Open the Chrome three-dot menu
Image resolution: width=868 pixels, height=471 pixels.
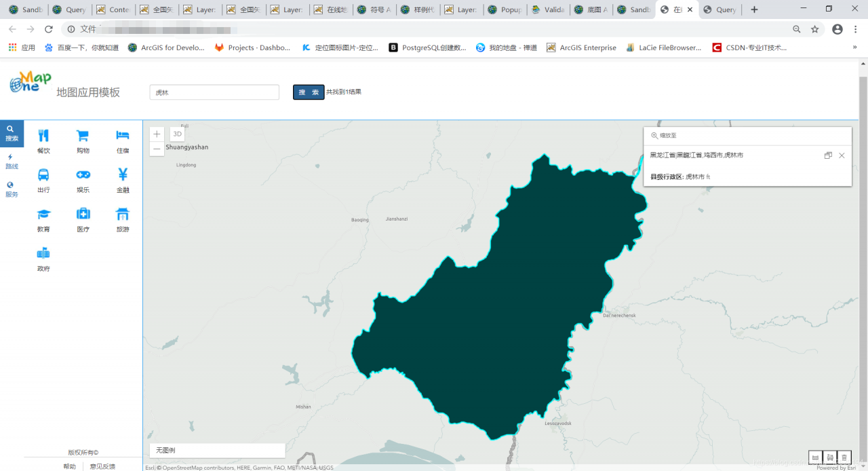click(856, 29)
